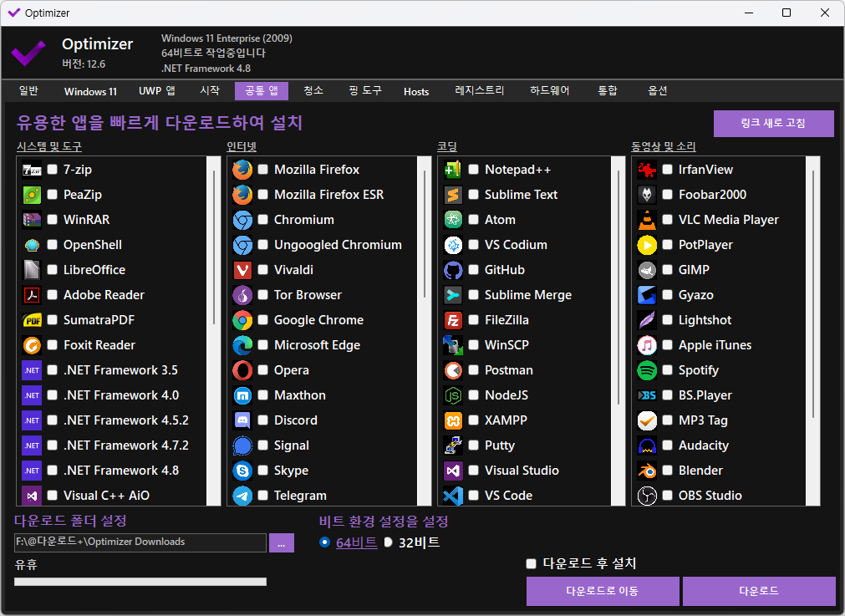Viewport: 845px width, 616px height.
Task: Click the FileZilla icon
Action: point(453,320)
